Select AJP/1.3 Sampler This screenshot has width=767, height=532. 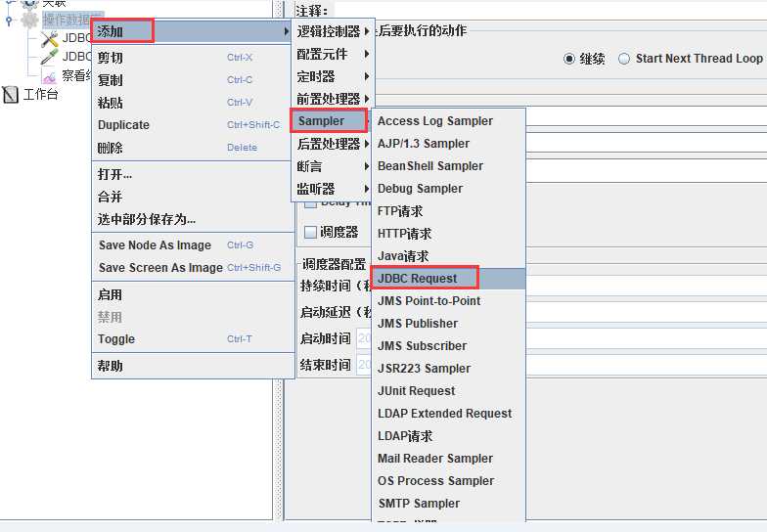448,143
